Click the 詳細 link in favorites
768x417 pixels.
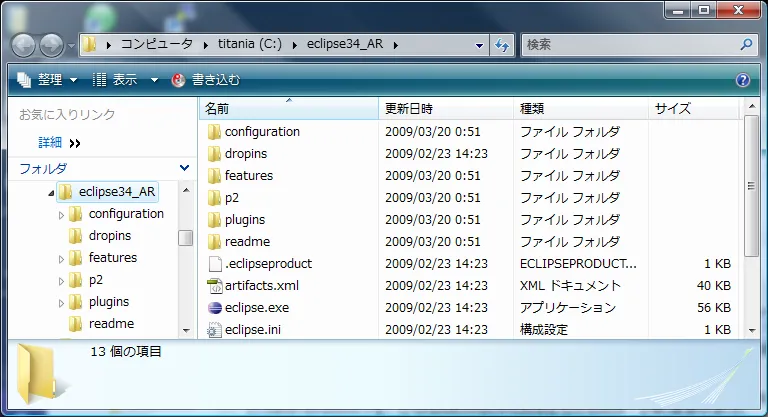pyautogui.click(x=50, y=143)
